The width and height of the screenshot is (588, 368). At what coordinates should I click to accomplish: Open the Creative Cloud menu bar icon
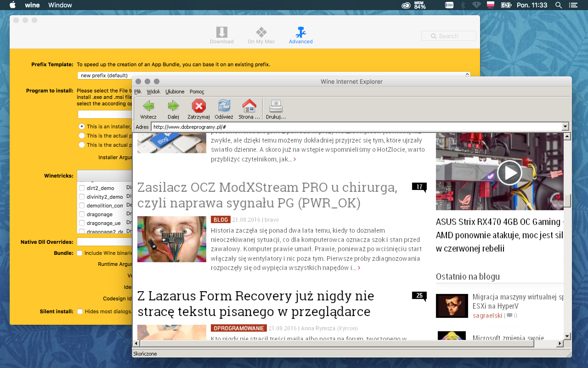tap(406, 5)
